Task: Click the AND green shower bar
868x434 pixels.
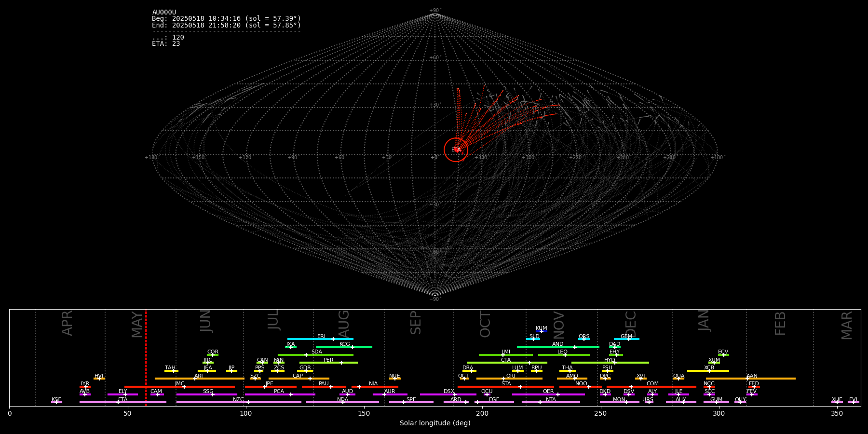Action: (558, 347)
